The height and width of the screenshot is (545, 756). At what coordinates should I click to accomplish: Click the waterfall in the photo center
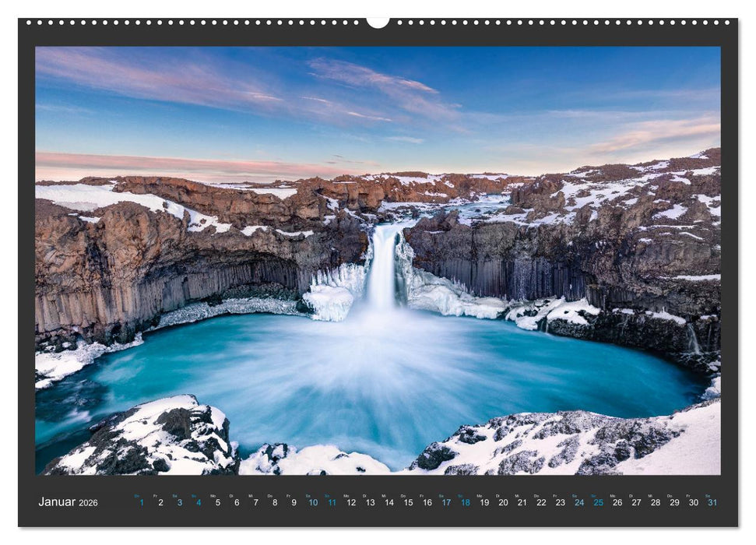[382, 269]
